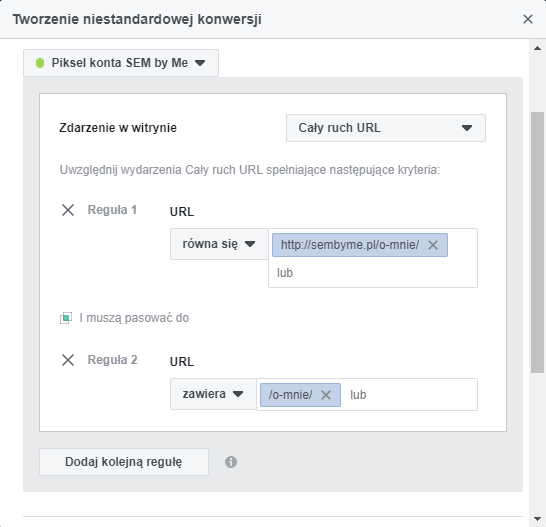Viewport: 546px width, 527px height.
Task: Delete the http://sembyme.pl/o-mnie/ URL tag
Action: [433, 245]
